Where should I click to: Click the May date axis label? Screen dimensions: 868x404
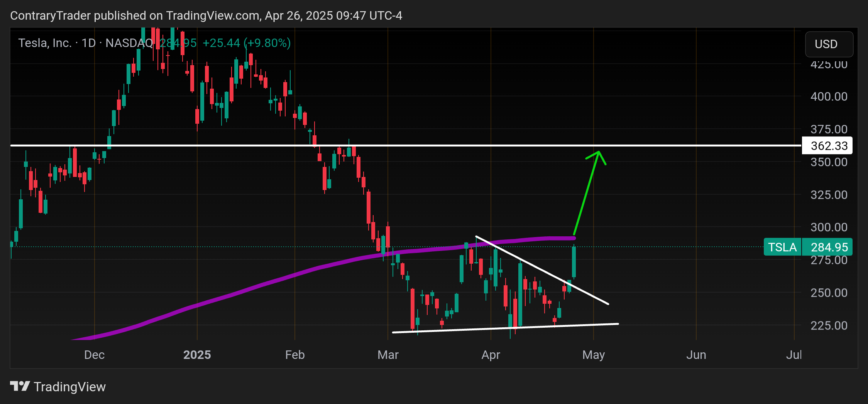click(594, 355)
